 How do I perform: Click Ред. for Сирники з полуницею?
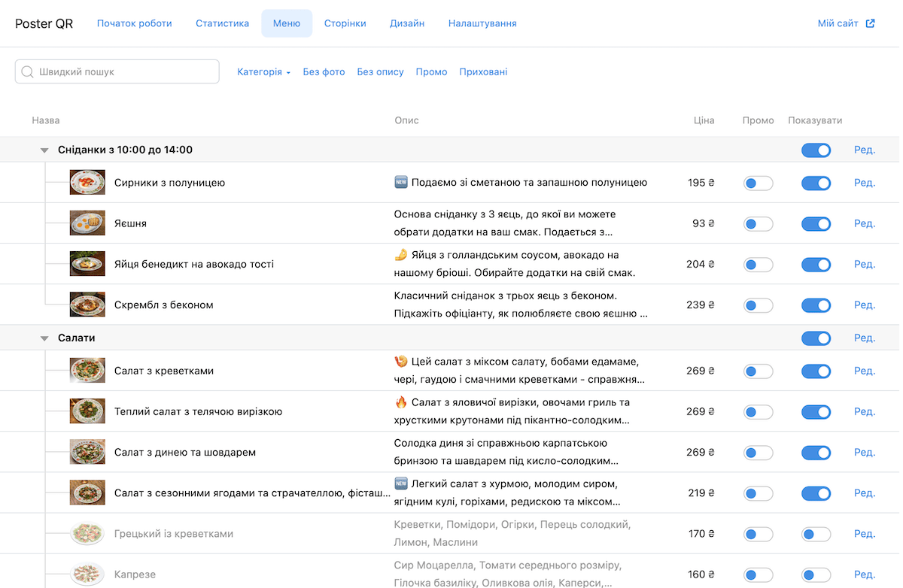(865, 183)
